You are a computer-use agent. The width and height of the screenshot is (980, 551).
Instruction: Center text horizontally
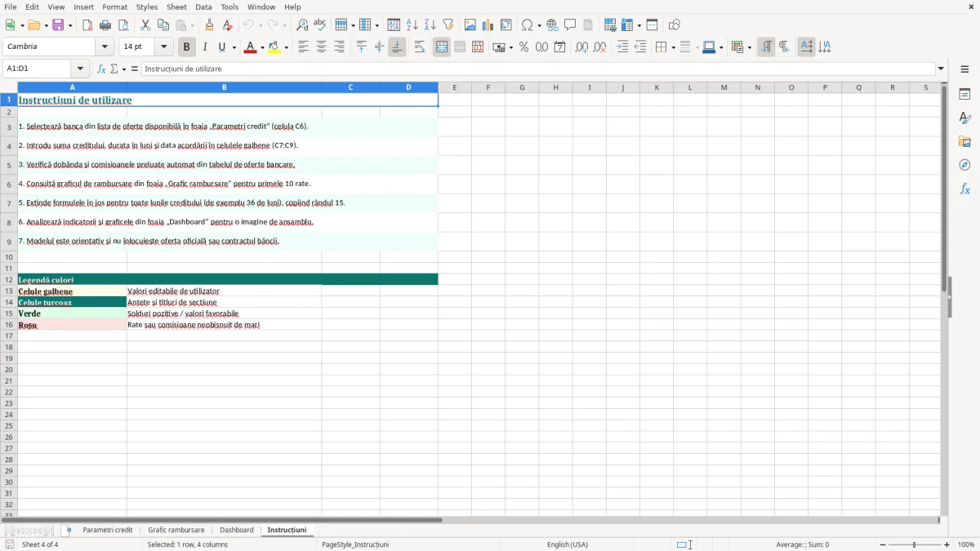(x=322, y=47)
